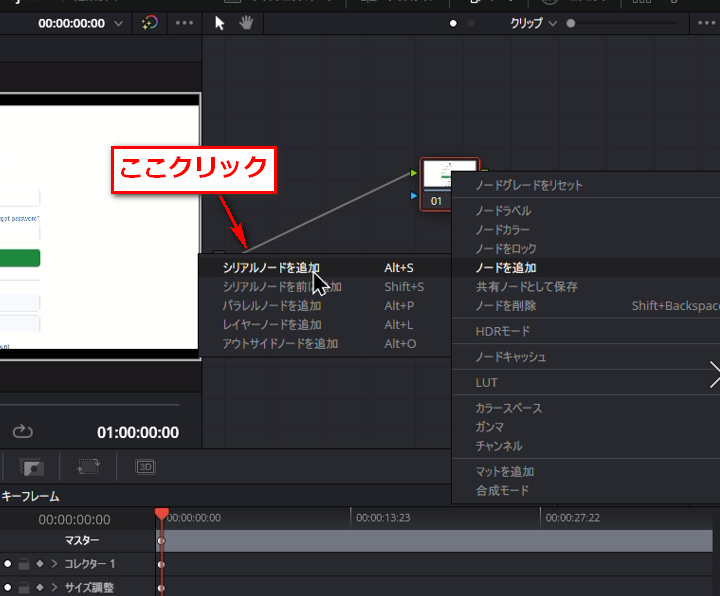Select the hand pan tool
Screen dimensions: 720x596
(x=245, y=23)
